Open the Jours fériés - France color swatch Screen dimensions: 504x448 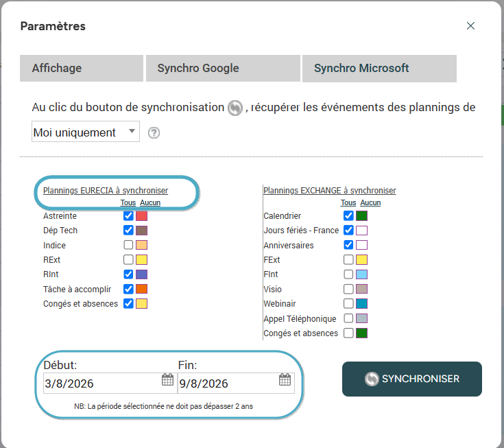tap(361, 231)
